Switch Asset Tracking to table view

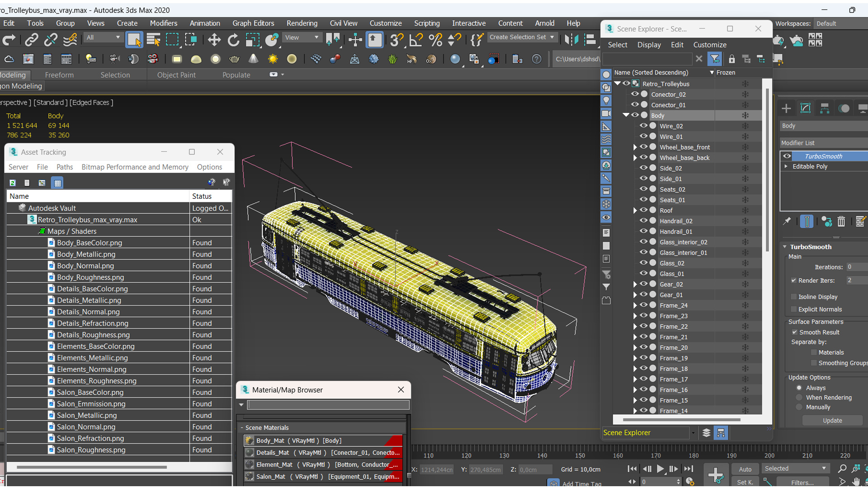57,183
